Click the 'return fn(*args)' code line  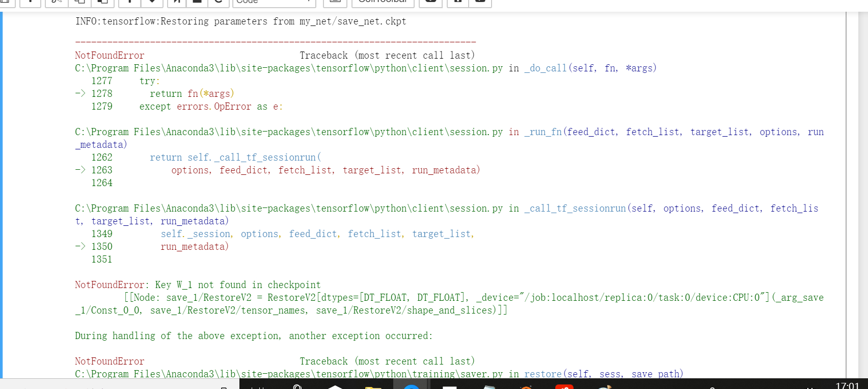click(192, 94)
